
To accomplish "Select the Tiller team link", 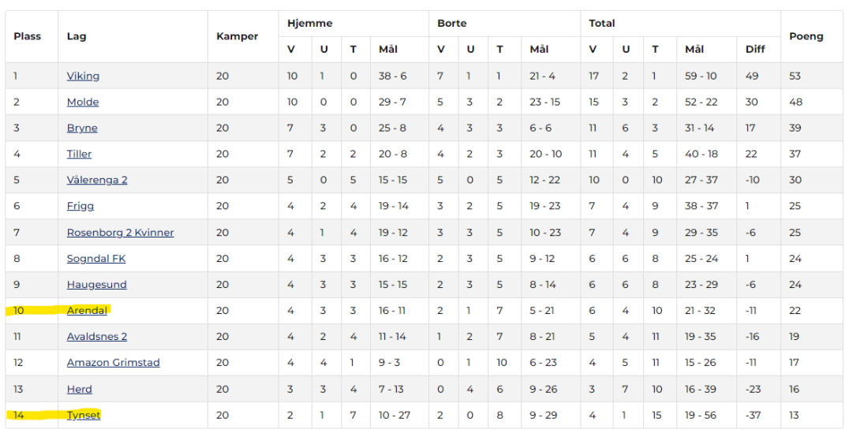I will (79, 154).
